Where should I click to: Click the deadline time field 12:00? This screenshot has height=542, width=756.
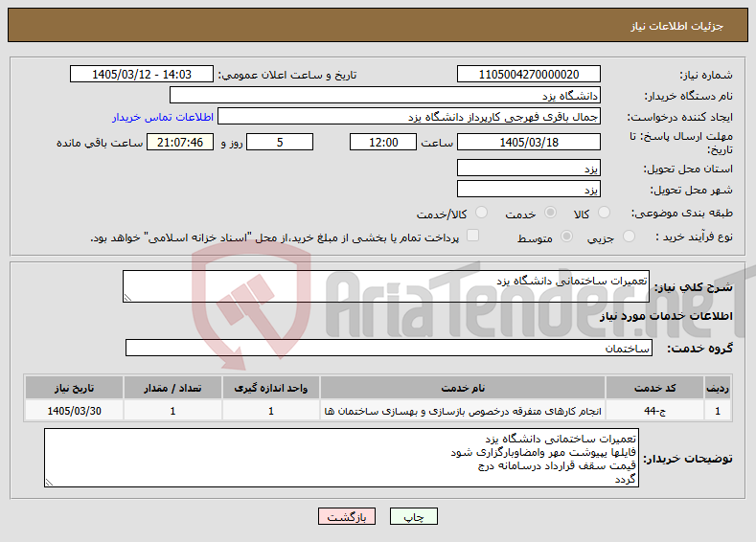[383, 142]
